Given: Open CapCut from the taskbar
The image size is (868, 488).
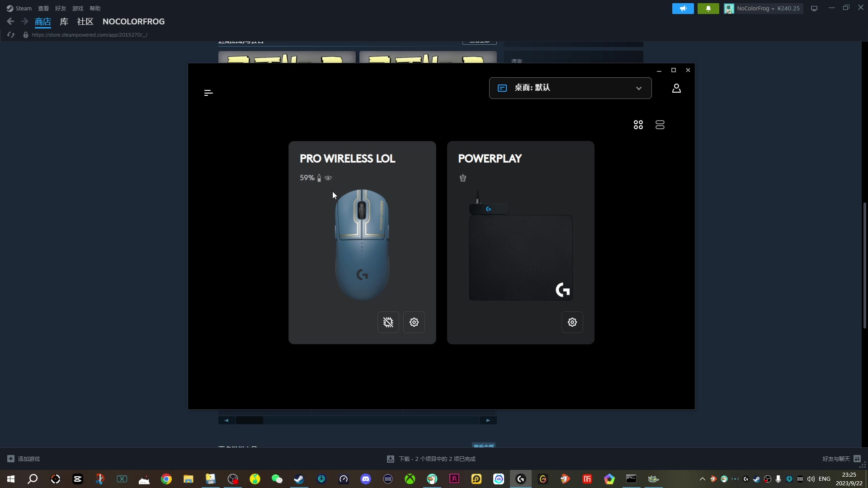Looking at the screenshot, I should click(78, 479).
